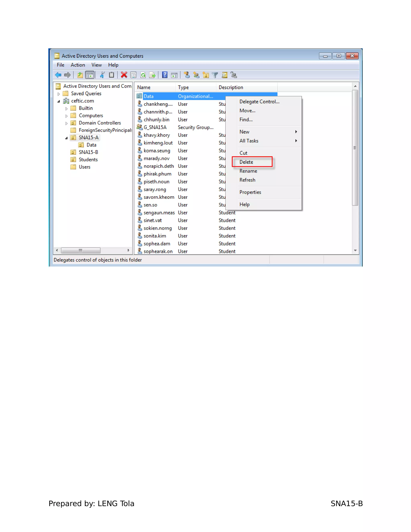The image size is (411, 532).
Task: Click the Back arrow toolbar icon
Action: click(58, 75)
